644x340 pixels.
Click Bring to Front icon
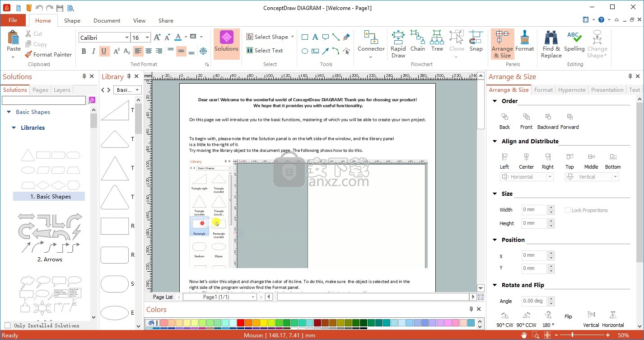[x=526, y=117]
